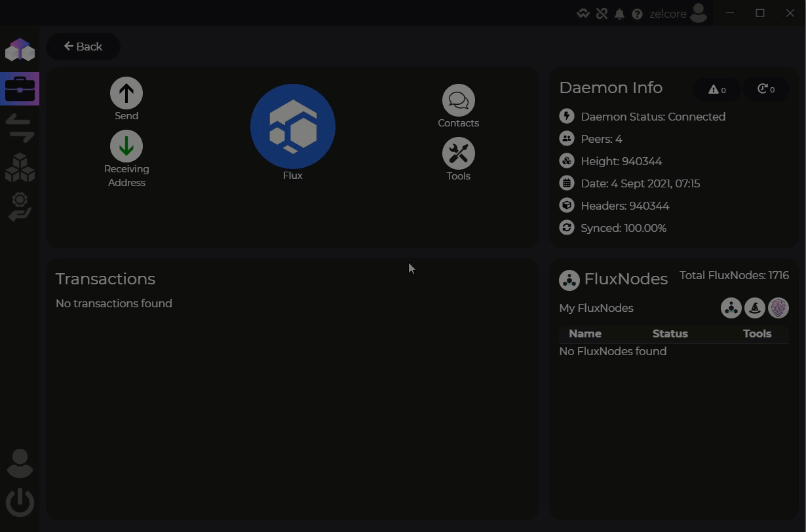The height and width of the screenshot is (532, 806).
Task: Select the Portfolio briefcase sidebar icon
Action: (x=20, y=88)
